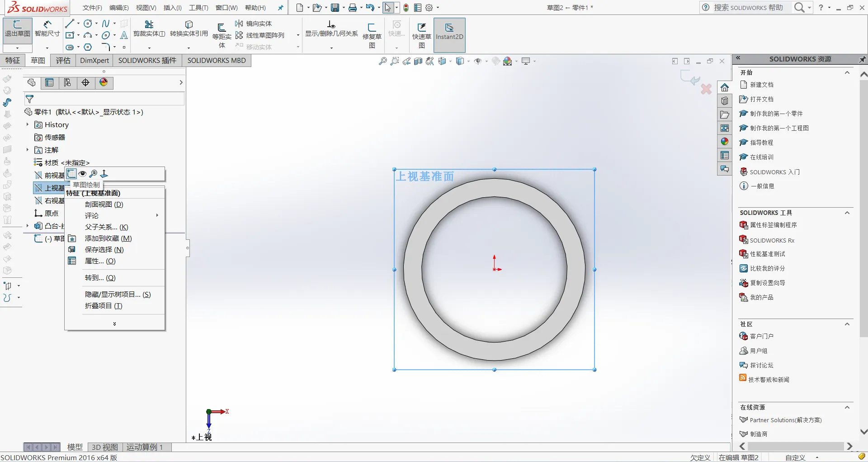Image resolution: width=868 pixels, height=462 pixels.
Task: Open the Options gear icon
Action: click(x=429, y=8)
